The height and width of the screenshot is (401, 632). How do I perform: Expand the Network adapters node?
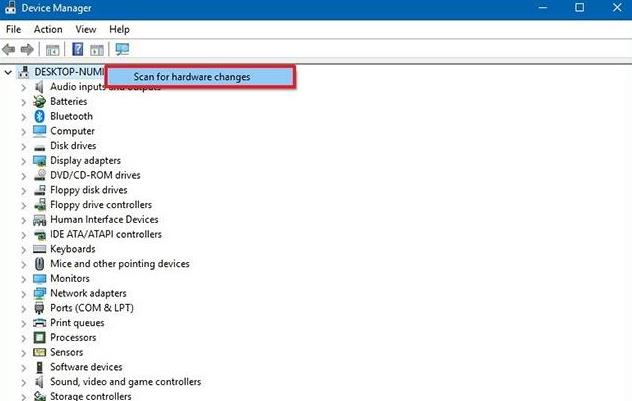24,294
